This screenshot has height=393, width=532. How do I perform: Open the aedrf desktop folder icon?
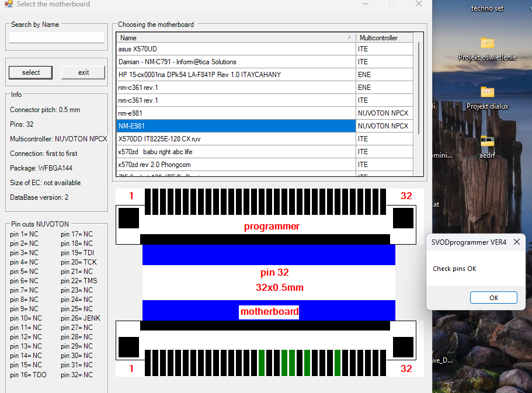[487, 141]
